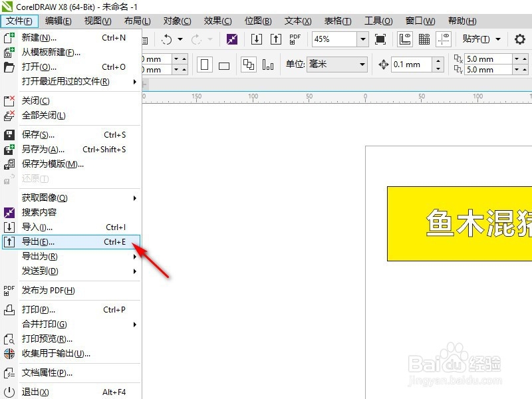The height and width of the screenshot is (399, 532).
Task: Click the Save as template icon
Action: click(x=9, y=164)
